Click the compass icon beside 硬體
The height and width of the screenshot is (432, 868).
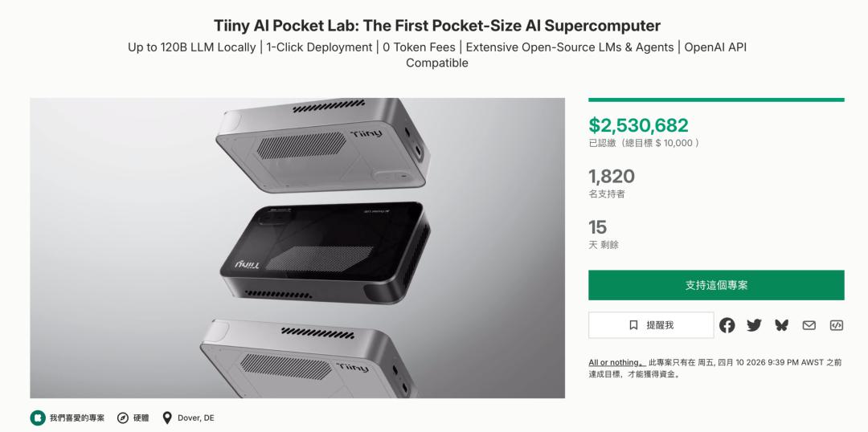tap(123, 418)
